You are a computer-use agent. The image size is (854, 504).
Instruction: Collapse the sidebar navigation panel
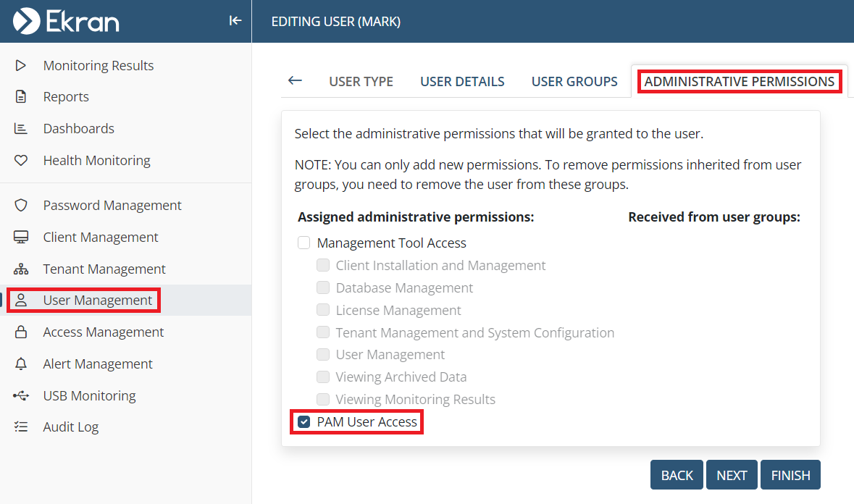coord(235,21)
